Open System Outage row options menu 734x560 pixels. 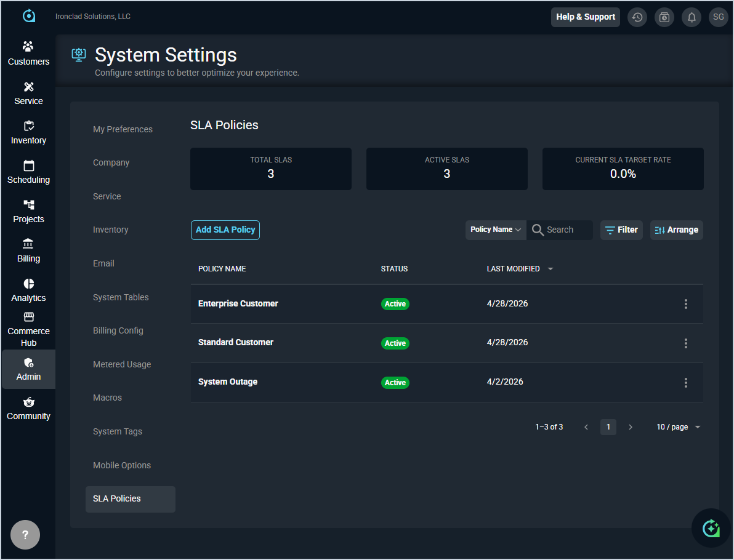click(685, 383)
